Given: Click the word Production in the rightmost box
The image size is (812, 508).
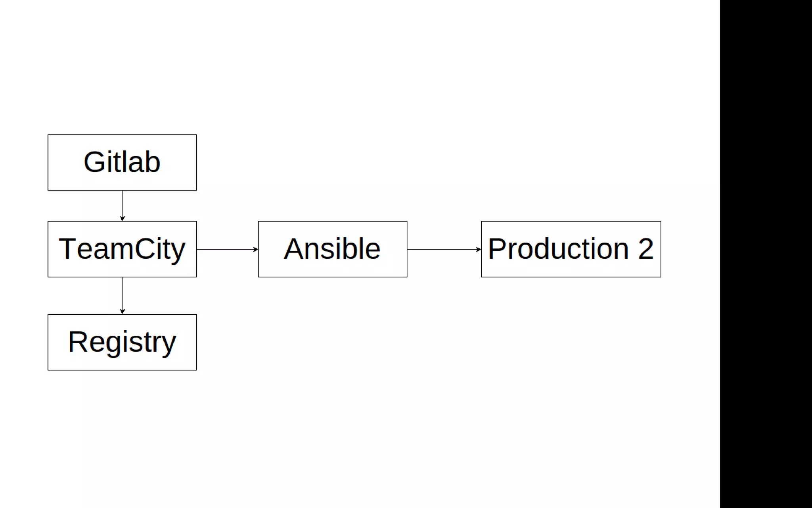Looking at the screenshot, I should [558, 249].
